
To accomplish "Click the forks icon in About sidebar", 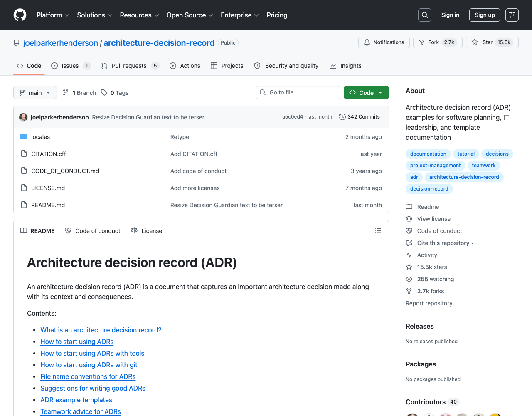I will coord(409,291).
